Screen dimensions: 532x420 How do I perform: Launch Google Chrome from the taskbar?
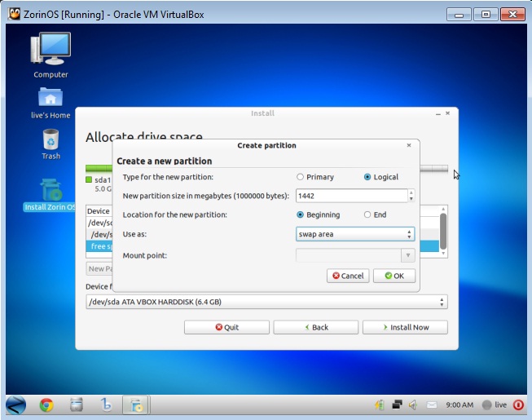[x=46, y=405]
